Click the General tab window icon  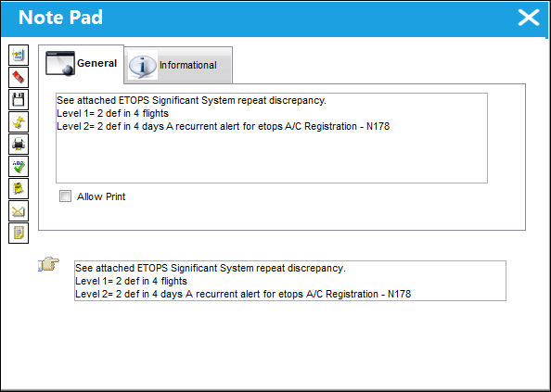pos(60,63)
